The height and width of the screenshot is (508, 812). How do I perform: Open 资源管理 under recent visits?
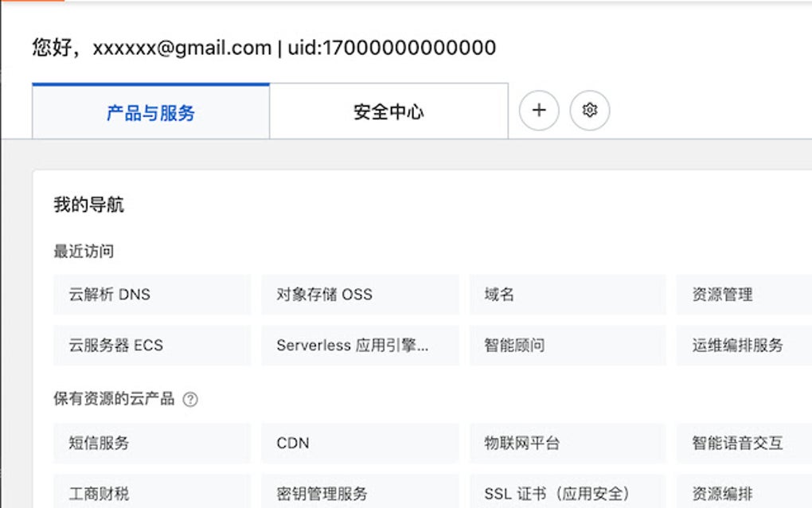744,295
